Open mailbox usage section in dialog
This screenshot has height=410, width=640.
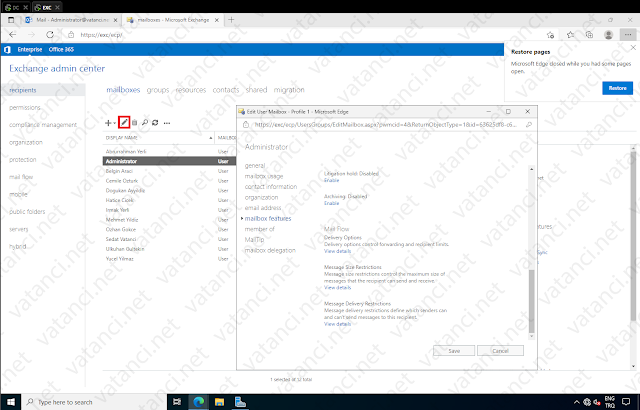(x=264, y=176)
